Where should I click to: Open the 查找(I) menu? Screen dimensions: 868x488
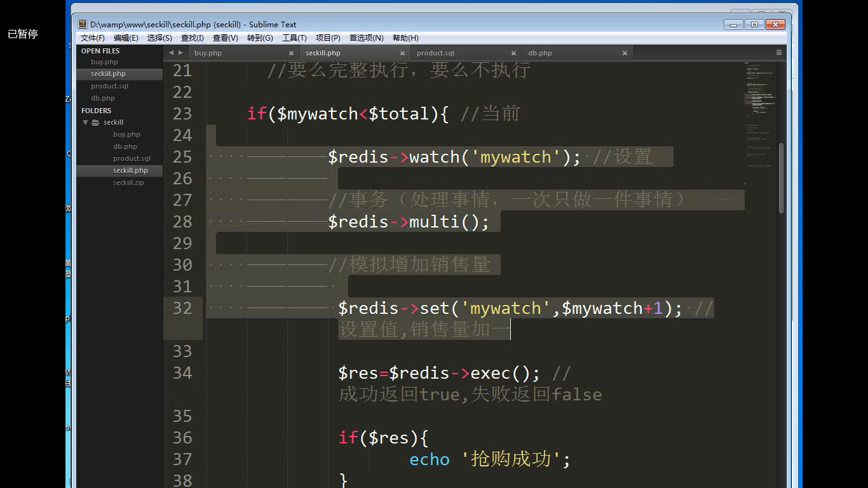pyautogui.click(x=193, y=38)
